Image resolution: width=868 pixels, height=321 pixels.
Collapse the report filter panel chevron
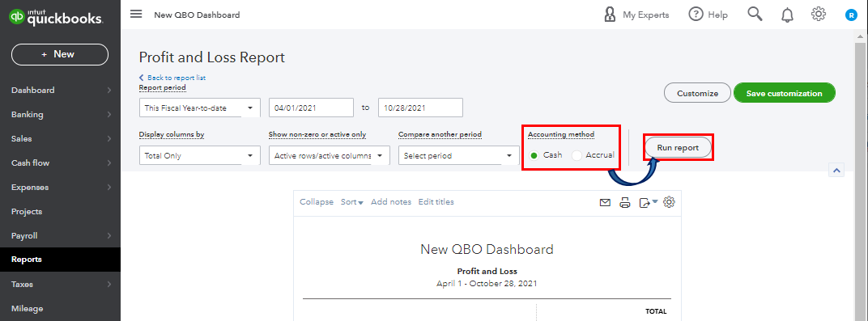click(836, 170)
